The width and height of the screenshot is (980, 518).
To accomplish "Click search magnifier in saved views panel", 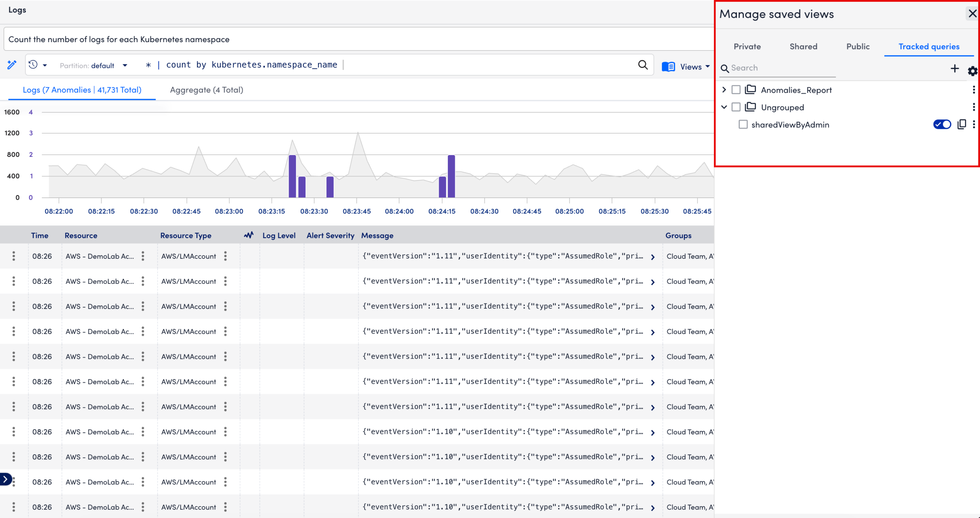I will (x=725, y=68).
